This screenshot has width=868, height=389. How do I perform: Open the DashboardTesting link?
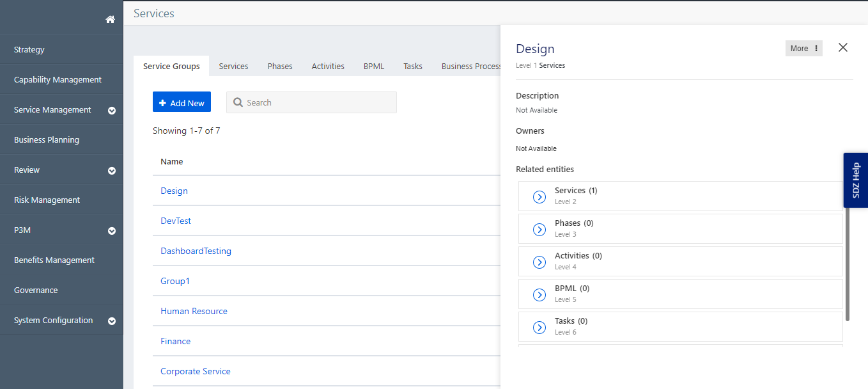(x=196, y=251)
